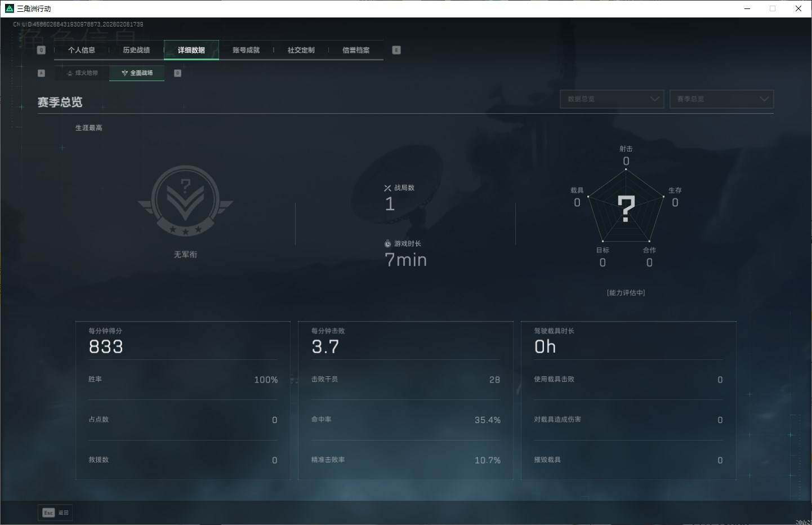The image size is (812, 525).
Task: Click the unranked military rank badge
Action: 185,201
